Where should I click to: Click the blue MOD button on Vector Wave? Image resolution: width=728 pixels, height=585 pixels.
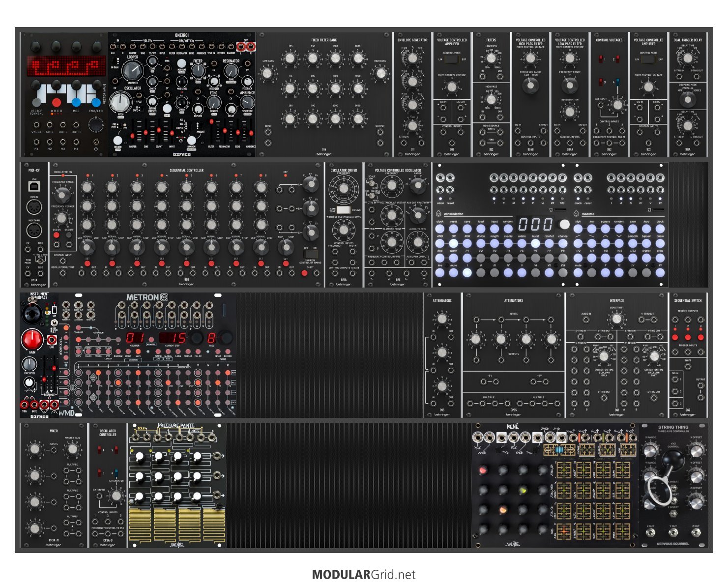(x=76, y=102)
